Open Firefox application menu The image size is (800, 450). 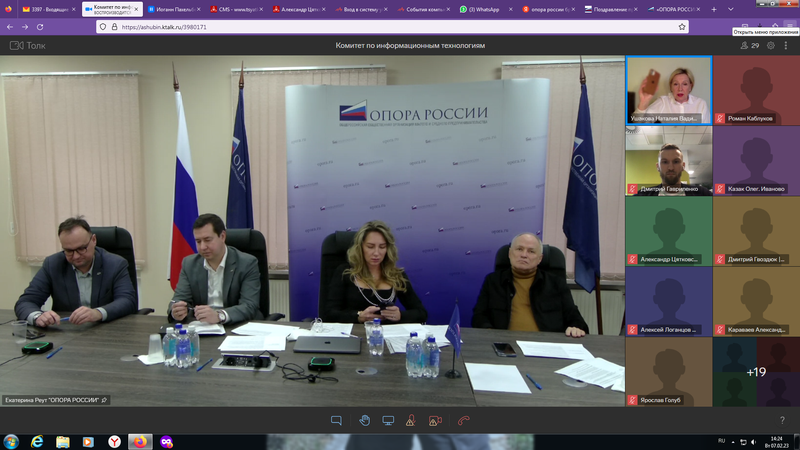point(789,27)
